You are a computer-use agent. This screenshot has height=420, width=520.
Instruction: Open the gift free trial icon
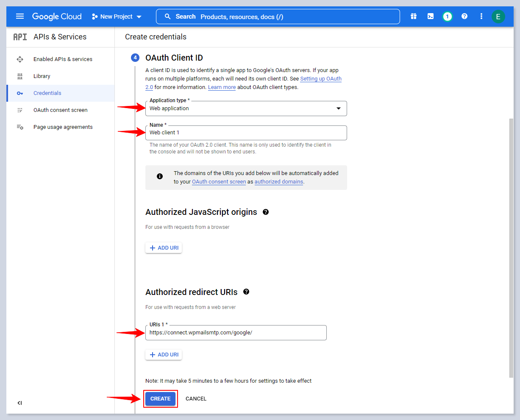414,17
